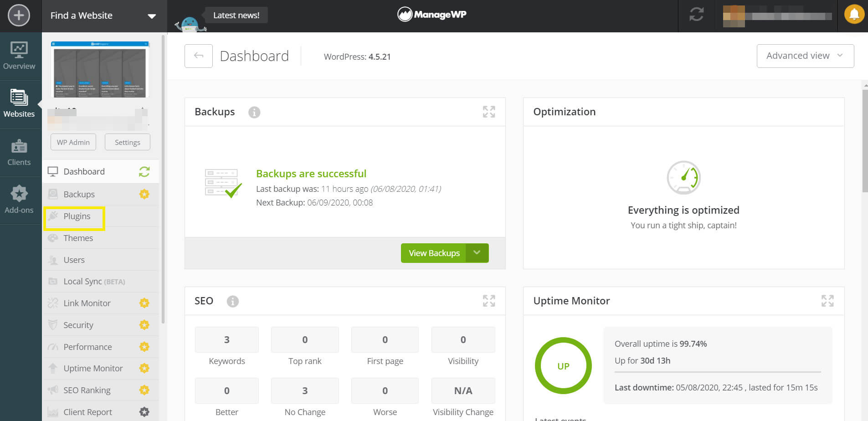Image resolution: width=868 pixels, height=421 pixels.
Task: Click the WP Admin button
Action: pyautogui.click(x=73, y=142)
